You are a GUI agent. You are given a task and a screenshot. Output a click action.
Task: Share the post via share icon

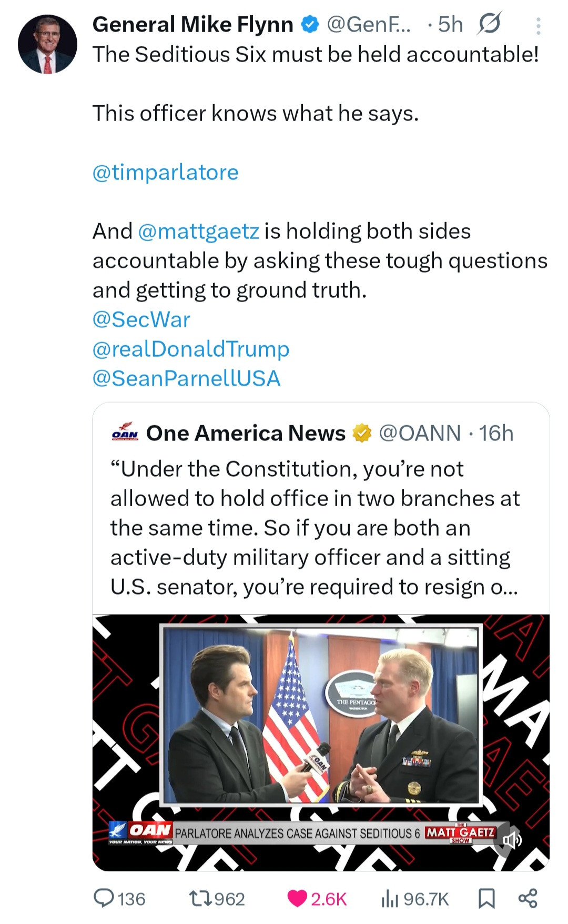(x=528, y=898)
